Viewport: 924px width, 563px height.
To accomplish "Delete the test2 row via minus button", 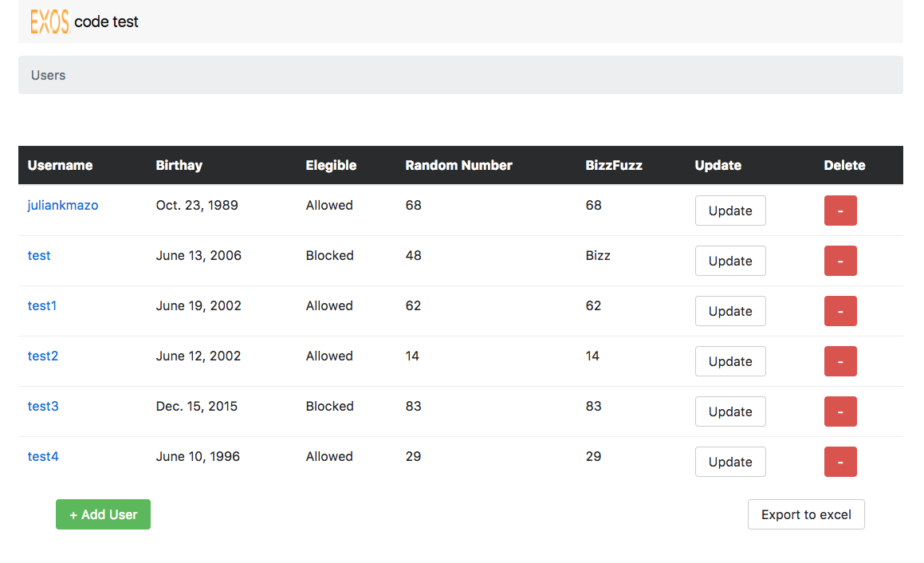I will coord(839,361).
